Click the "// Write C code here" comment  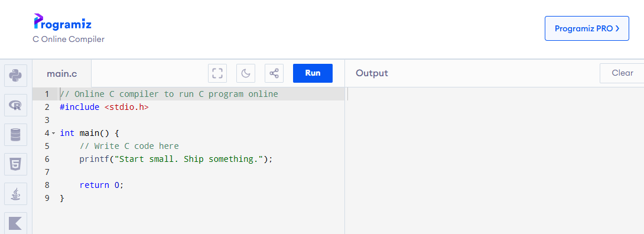(129, 146)
